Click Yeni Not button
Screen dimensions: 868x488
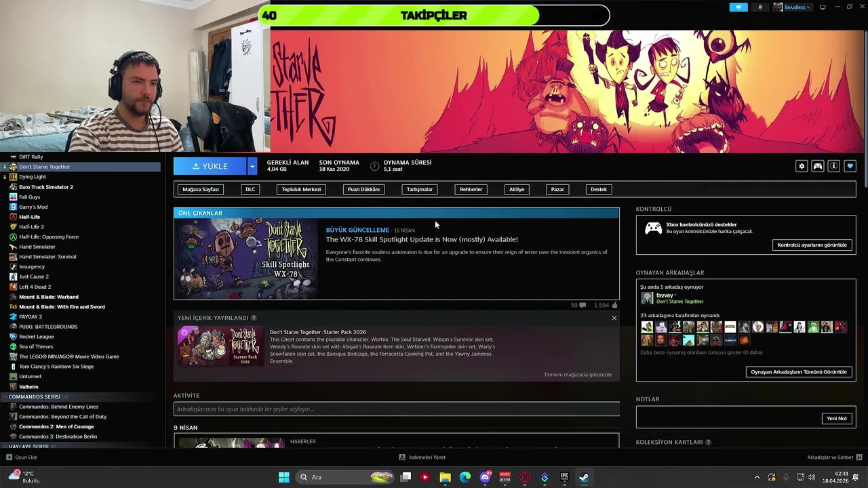pyautogui.click(x=836, y=418)
